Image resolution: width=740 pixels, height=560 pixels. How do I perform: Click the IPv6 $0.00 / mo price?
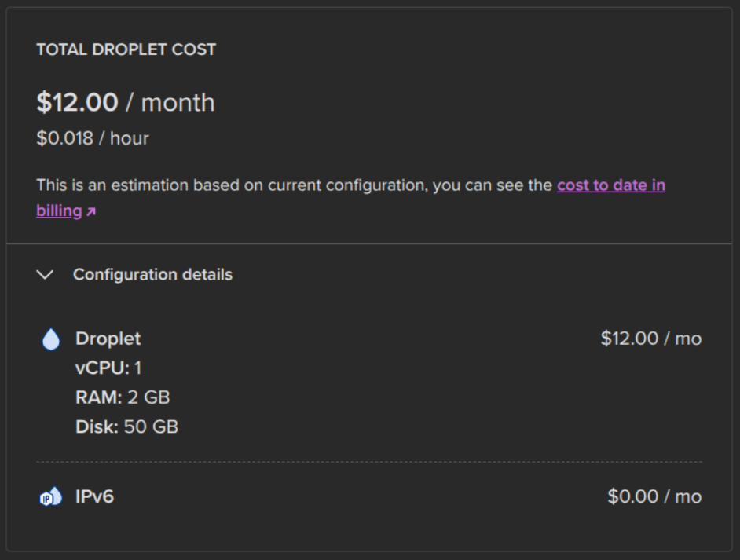pyautogui.click(x=654, y=496)
